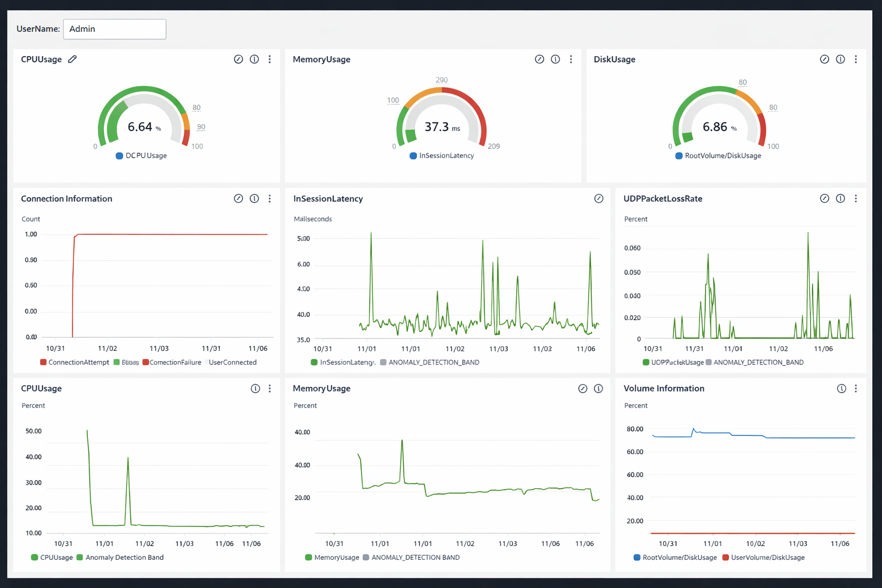
Task: Open info icon on DiskUsage widget
Action: (841, 59)
